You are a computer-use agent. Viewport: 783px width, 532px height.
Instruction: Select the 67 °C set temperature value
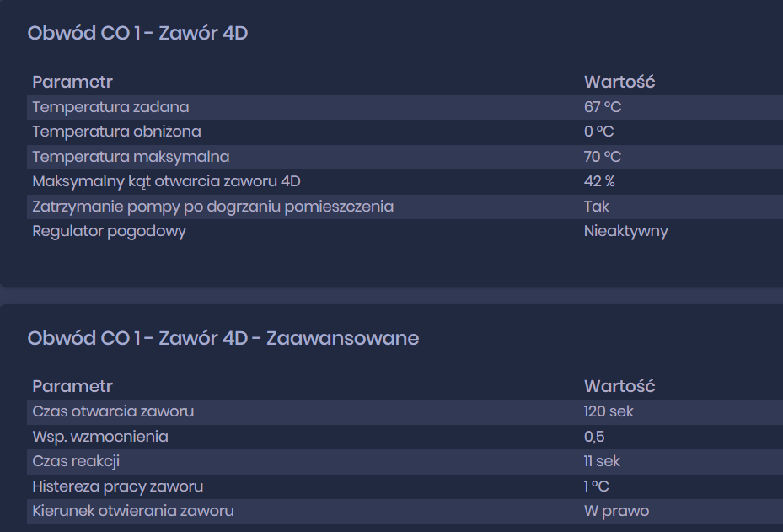point(603,107)
